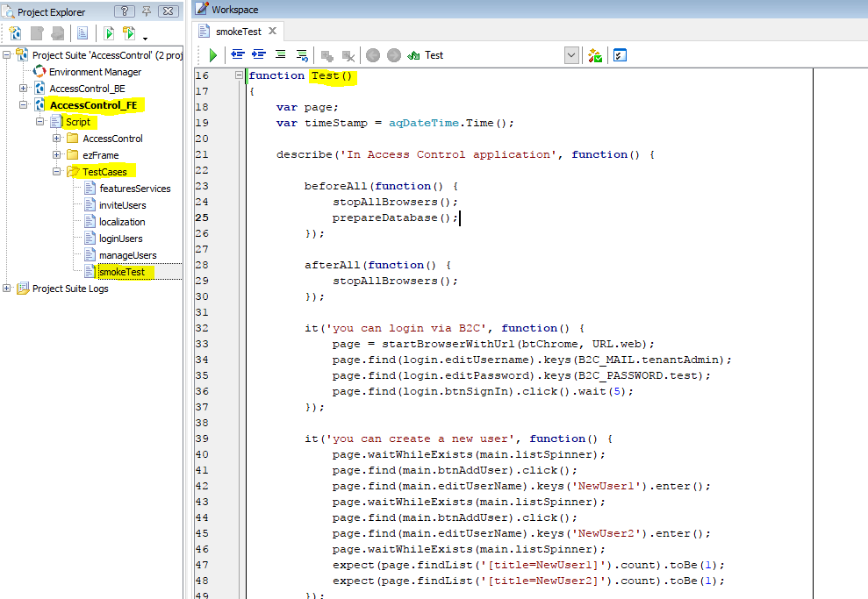Image resolution: width=868 pixels, height=599 pixels.
Task: Collapse function Test code fold marker
Action: pyautogui.click(x=239, y=76)
